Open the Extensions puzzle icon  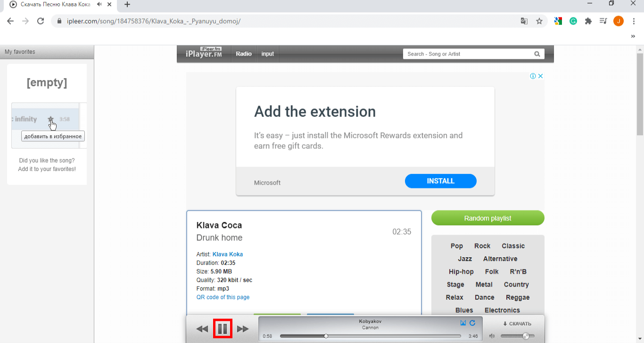588,21
